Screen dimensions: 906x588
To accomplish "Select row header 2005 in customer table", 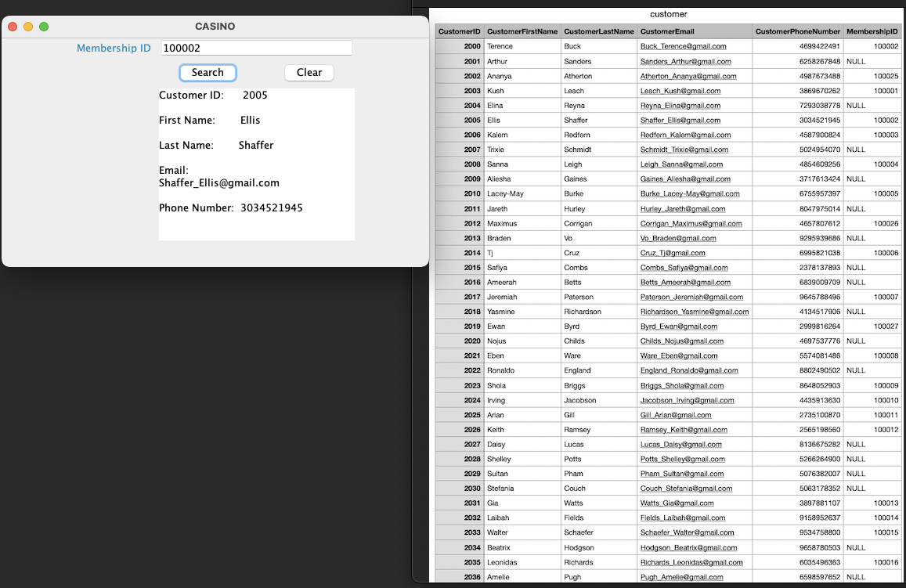I will tap(460, 120).
